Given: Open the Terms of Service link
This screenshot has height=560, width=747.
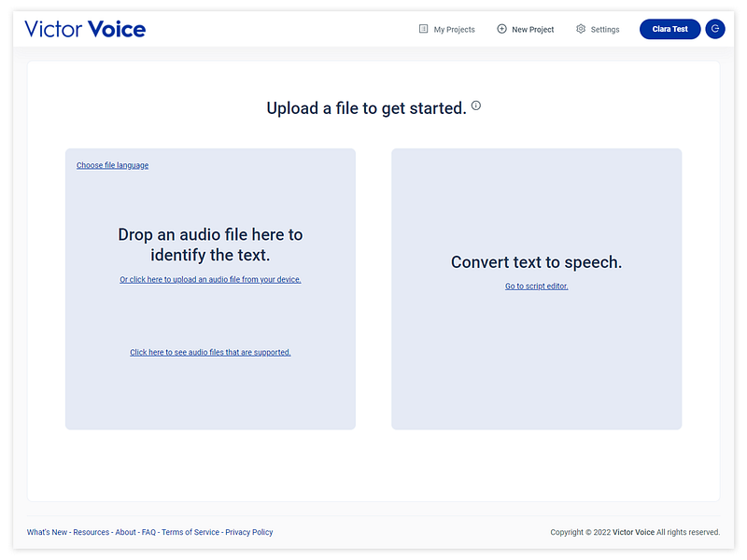Looking at the screenshot, I should pyautogui.click(x=190, y=532).
